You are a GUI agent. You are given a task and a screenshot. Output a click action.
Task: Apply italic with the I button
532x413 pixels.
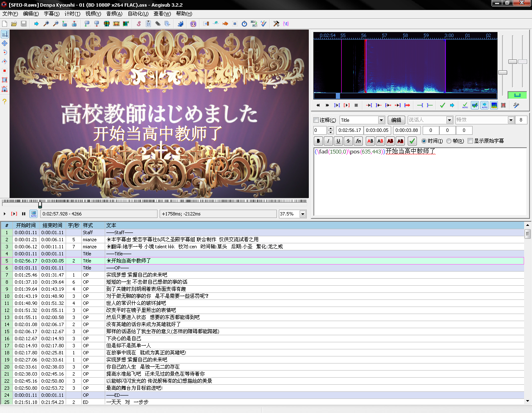tap(328, 141)
